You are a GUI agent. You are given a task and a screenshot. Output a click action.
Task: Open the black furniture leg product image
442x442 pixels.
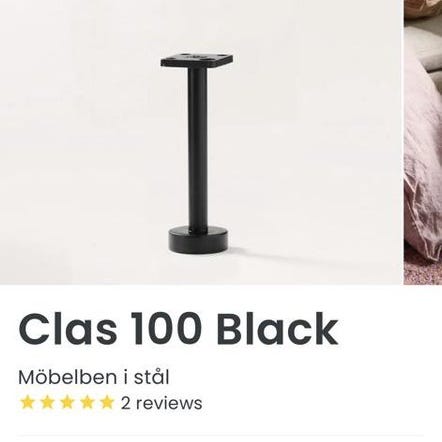(201, 142)
